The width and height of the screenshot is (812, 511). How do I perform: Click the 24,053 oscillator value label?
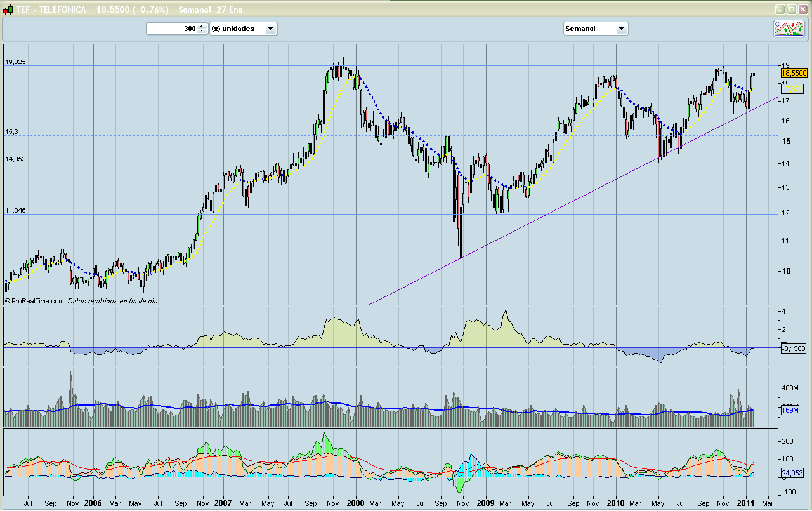pyautogui.click(x=792, y=473)
